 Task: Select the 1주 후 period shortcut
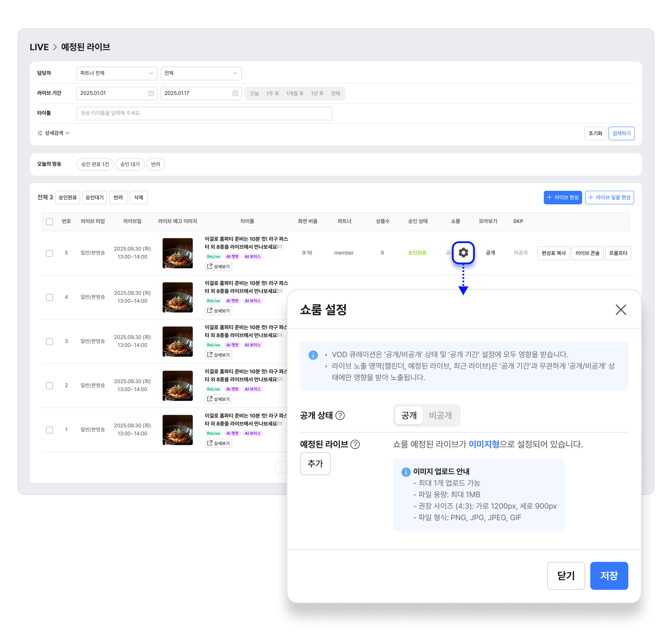273,93
